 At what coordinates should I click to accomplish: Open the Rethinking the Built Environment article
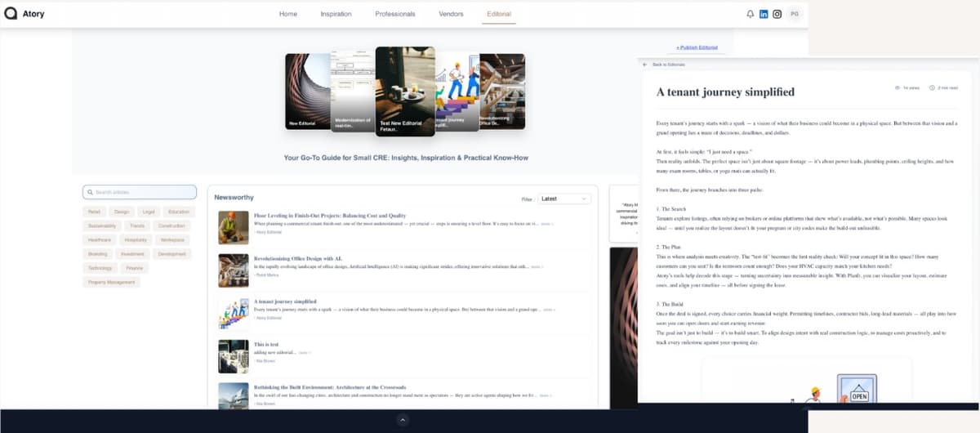330,387
